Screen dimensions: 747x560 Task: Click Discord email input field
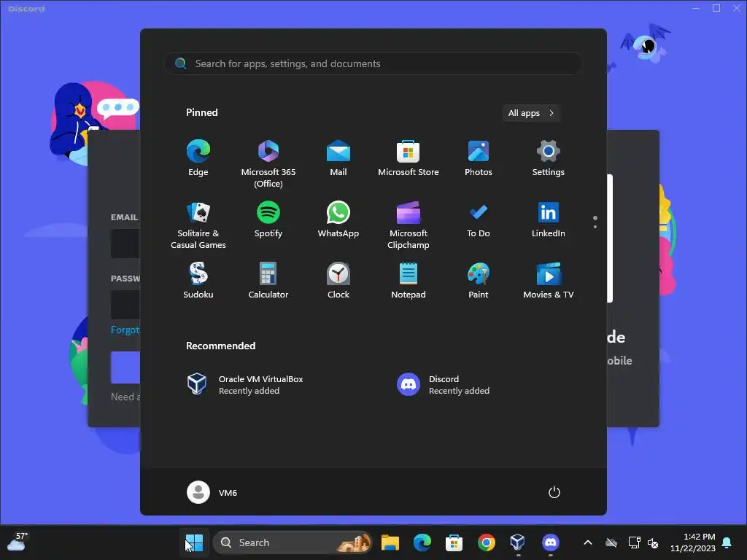coord(125,244)
